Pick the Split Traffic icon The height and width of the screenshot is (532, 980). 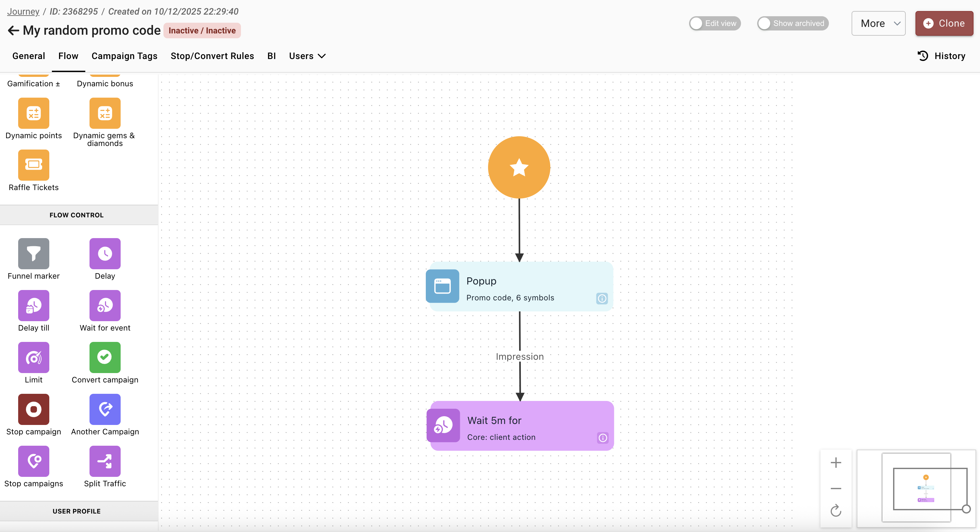pos(105,461)
